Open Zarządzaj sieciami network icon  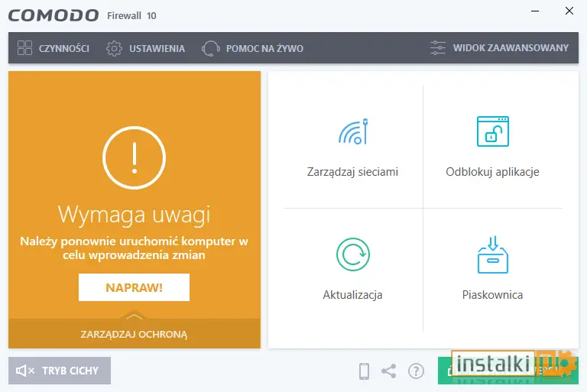[353, 131]
